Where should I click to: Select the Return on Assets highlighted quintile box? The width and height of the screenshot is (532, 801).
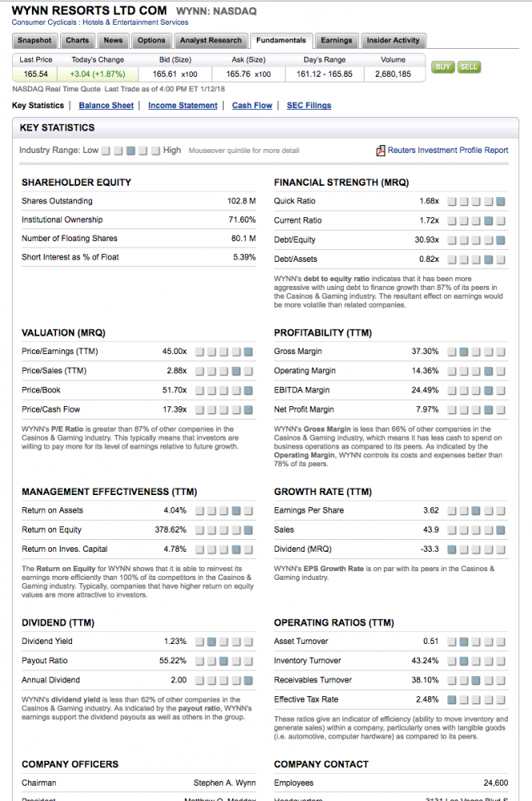tap(236, 510)
